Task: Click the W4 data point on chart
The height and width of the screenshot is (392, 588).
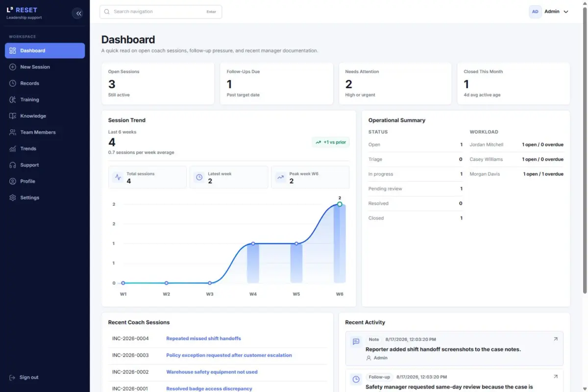Action: (x=253, y=244)
